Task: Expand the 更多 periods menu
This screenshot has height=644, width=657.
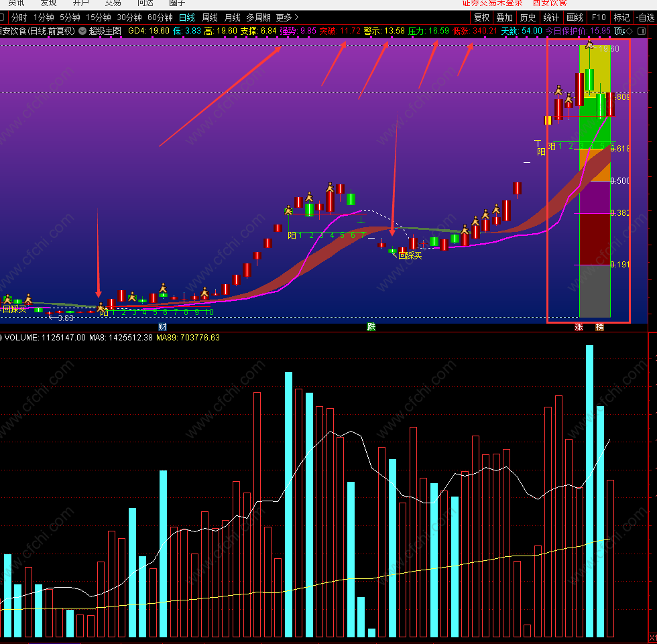Action: tap(287, 17)
